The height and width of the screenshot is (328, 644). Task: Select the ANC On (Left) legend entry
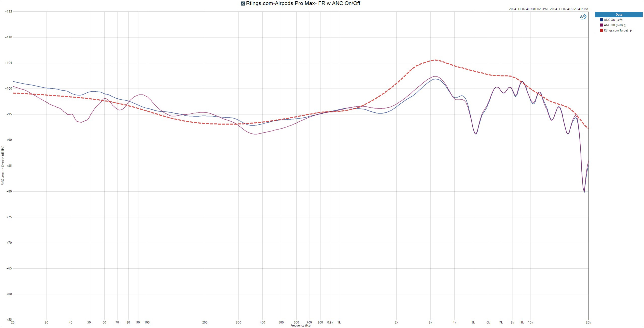click(x=613, y=20)
